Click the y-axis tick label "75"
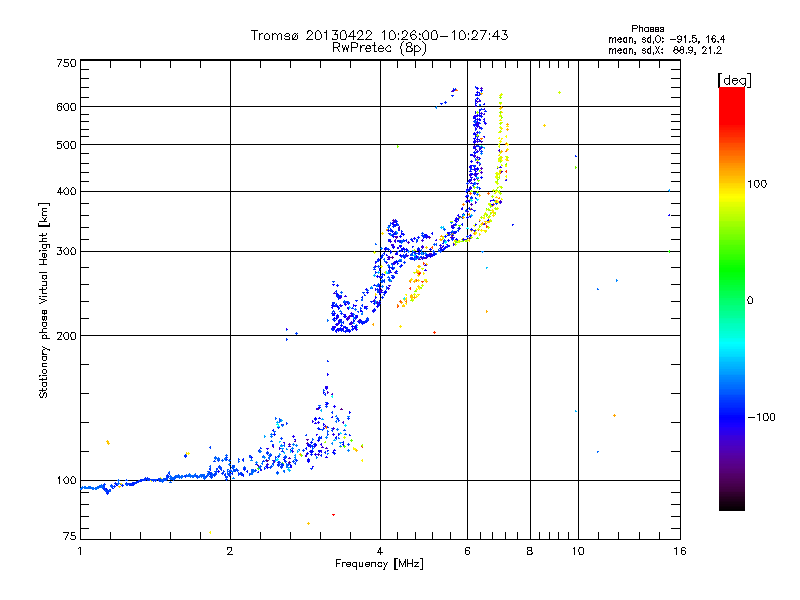The width and height of the screenshot is (800, 600). click(70, 536)
